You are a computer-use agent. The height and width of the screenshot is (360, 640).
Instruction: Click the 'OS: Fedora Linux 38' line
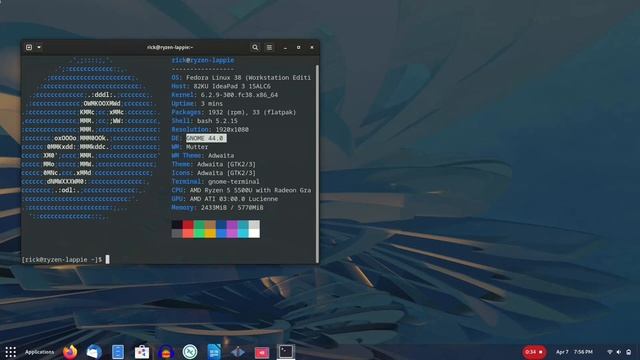click(x=241, y=78)
